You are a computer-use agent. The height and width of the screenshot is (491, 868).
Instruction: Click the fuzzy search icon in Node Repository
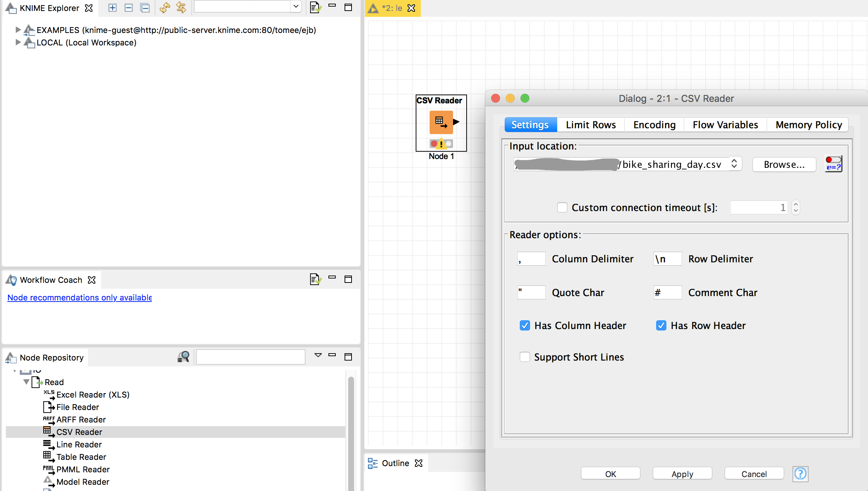[183, 357]
